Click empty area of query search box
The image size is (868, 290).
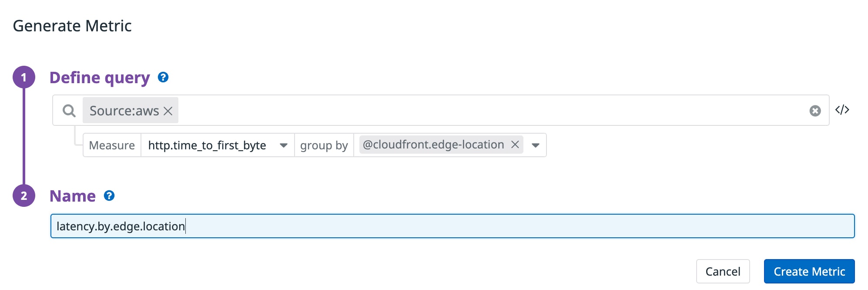pos(479,111)
